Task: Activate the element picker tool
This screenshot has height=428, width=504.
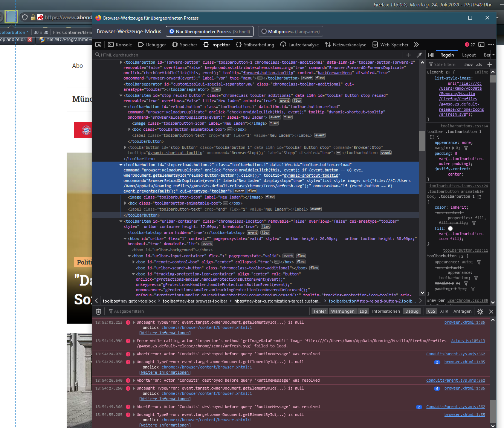Action: click(x=99, y=44)
